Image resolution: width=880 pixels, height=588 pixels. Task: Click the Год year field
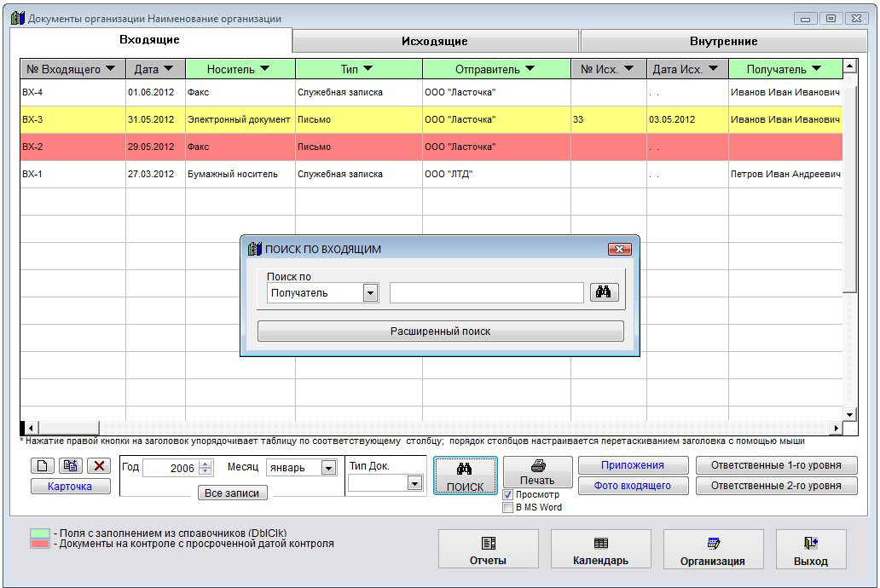pyautogui.click(x=170, y=468)
